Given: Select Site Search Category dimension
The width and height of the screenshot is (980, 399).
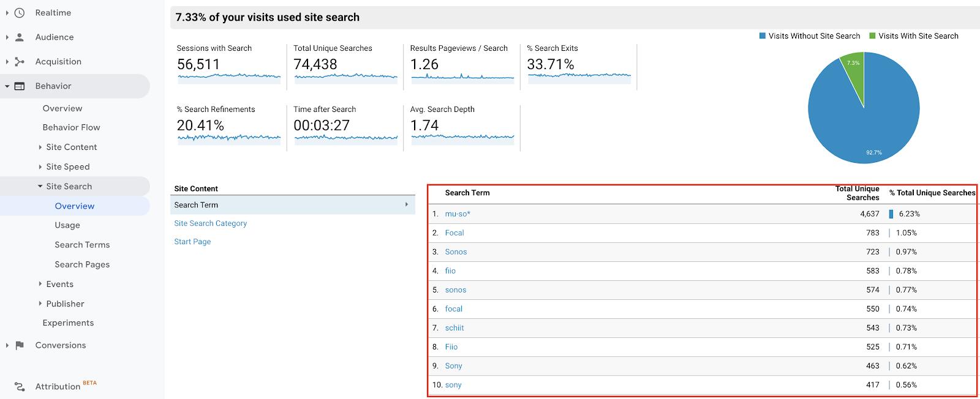Looking at the screenshot, I should tap(210, 223).
